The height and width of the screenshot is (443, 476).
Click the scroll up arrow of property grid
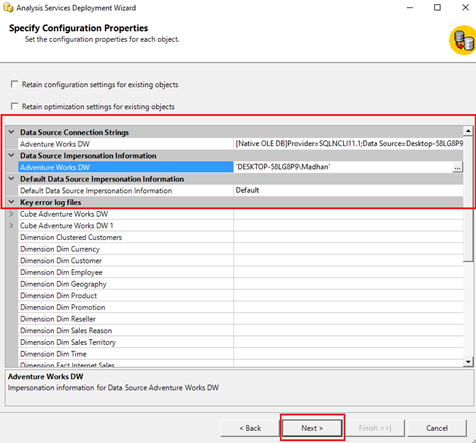pos(468,131)
